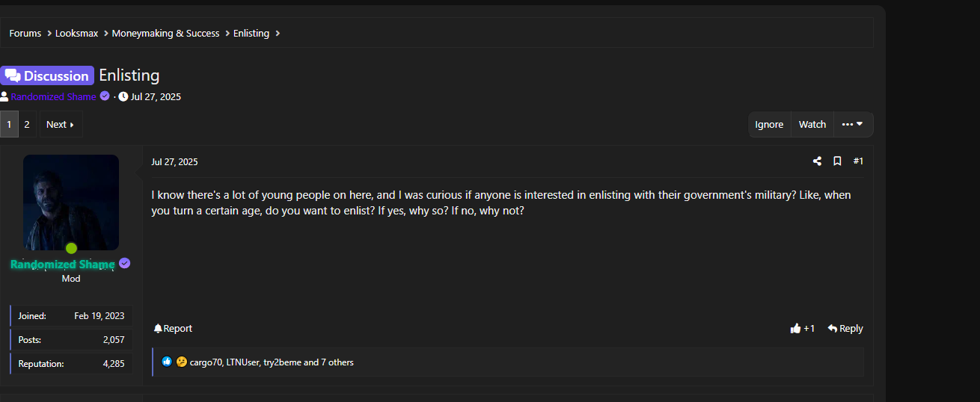Image resolution: width=980 pixels, height=402 pixels.
Task: Open post number #1 permalink
Action: click(x=858, y=161)
